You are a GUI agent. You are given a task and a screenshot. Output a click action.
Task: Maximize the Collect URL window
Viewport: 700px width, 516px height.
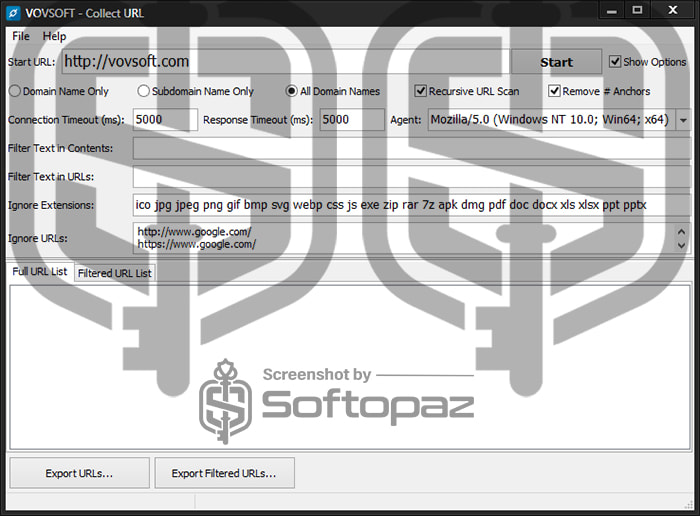click(x=638, y=11)
